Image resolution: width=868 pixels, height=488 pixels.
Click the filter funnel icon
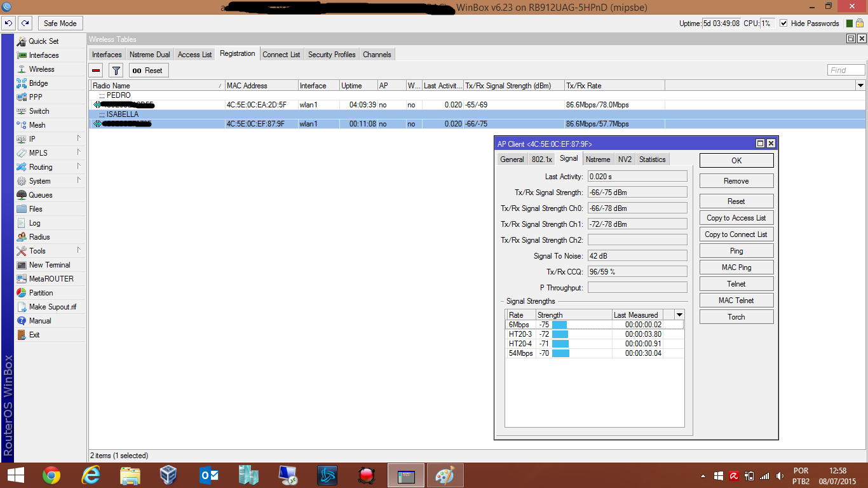(x=116, y=71)
